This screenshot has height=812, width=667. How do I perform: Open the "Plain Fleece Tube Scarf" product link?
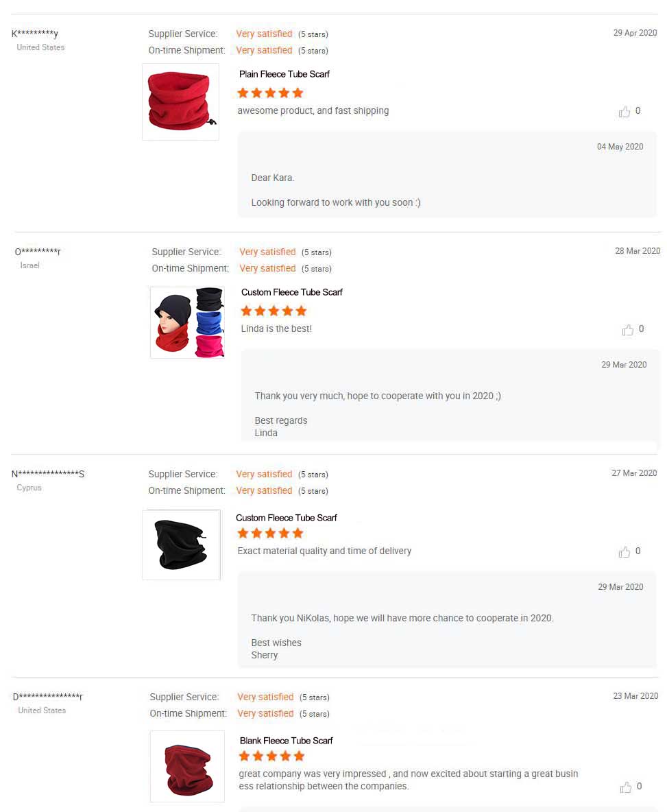(x=284, y=74)
